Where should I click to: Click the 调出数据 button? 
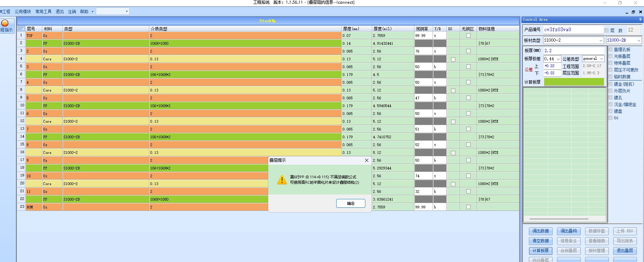pyautogui.click(x=540, y=231)
